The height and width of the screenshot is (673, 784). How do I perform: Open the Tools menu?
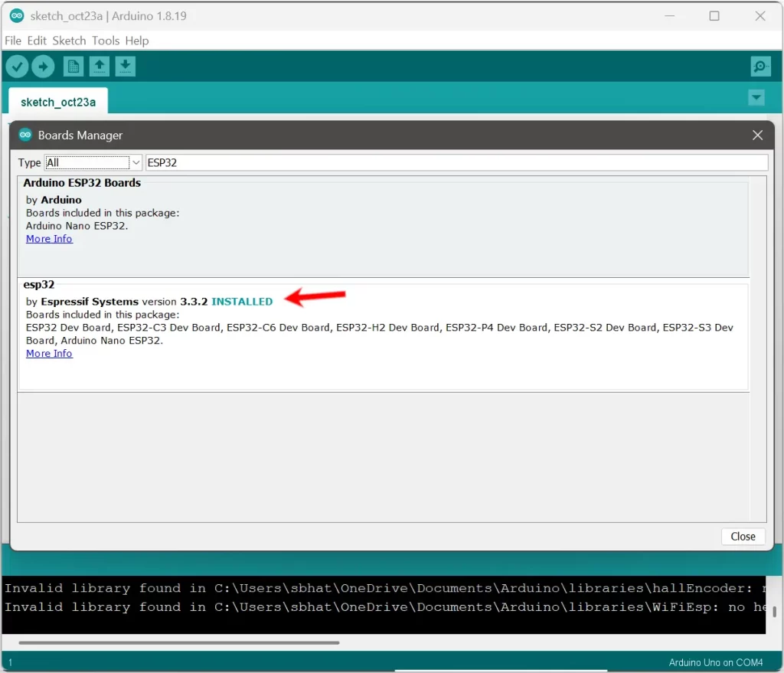[x=106, y=41]
